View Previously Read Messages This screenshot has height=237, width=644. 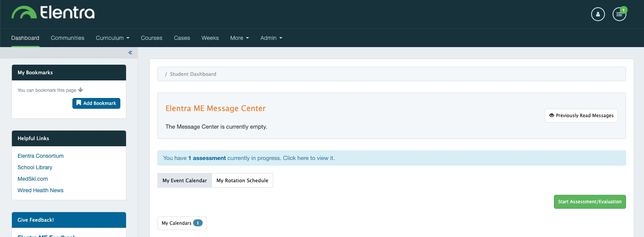point(581,116)
